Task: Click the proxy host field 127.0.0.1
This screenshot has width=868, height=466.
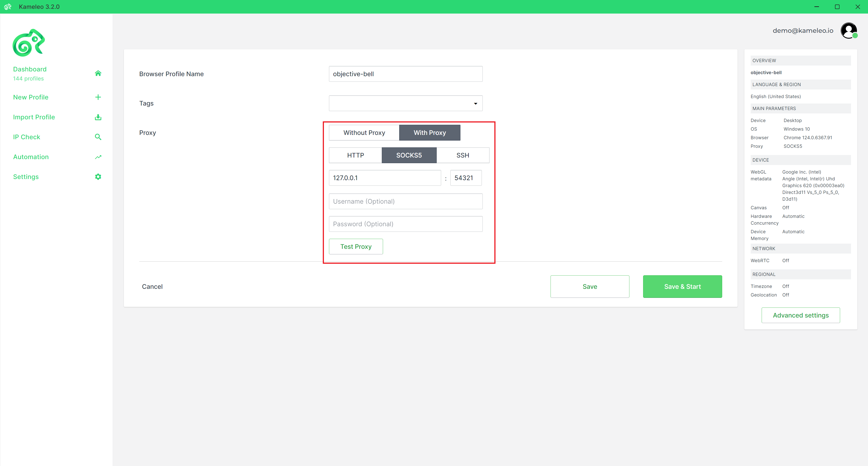Action: pyautogui.click(x=385, y=178)
